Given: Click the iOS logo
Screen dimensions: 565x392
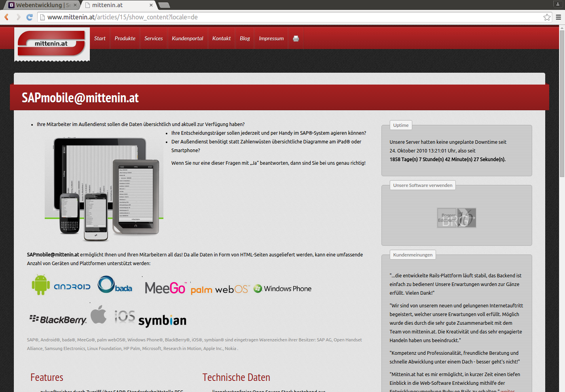Looking at the screenshot, I should [x=125, y=316].
